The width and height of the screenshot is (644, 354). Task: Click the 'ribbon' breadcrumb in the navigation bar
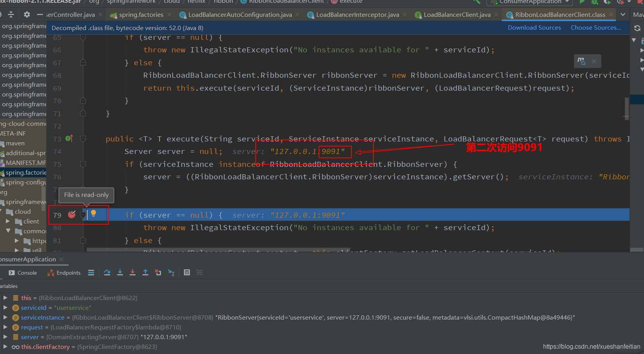point(223,2)
